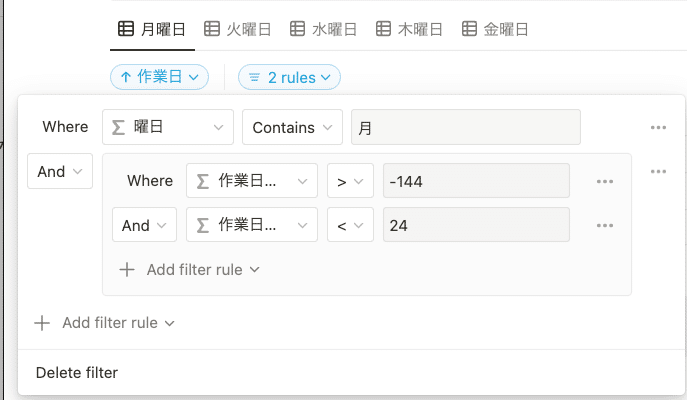This screenshot has height=400, width=687.
Task: Click Delete filter
Action: click(x=77, y=373)
